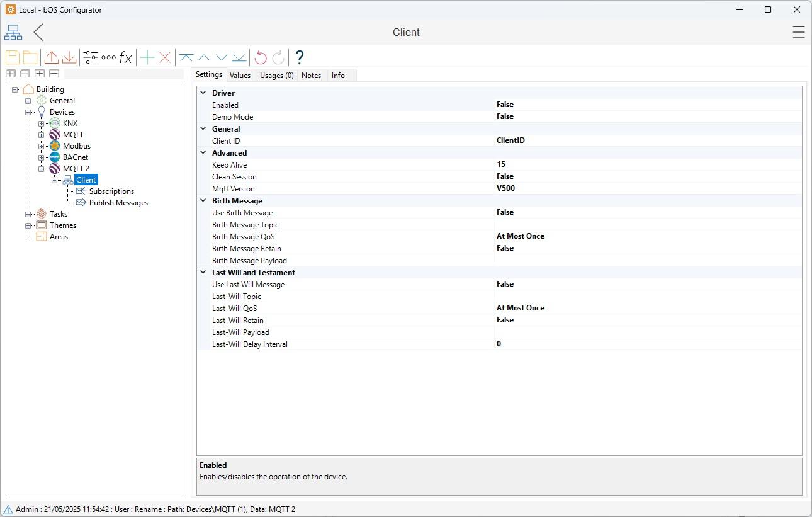Image resolution: width=812 pixels, height=517 pixels.
Task: Click the network topology icon at top left
Action: tap(13, 32)
